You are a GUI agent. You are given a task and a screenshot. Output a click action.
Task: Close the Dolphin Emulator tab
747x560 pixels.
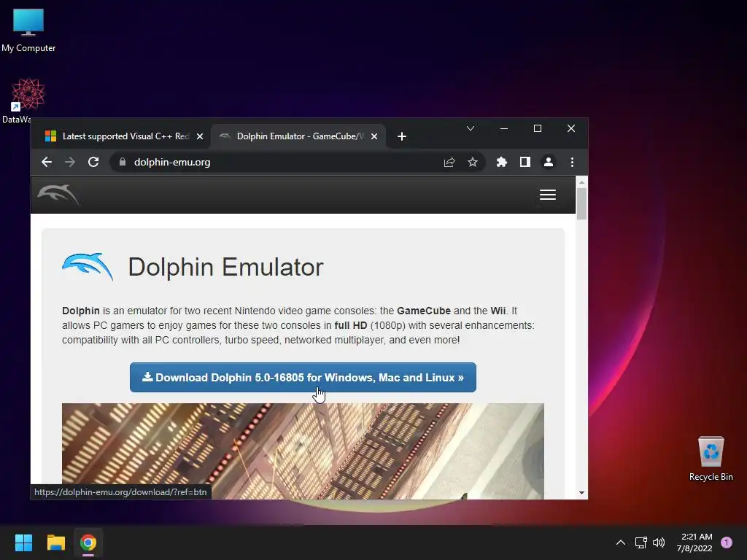(374, 136)
